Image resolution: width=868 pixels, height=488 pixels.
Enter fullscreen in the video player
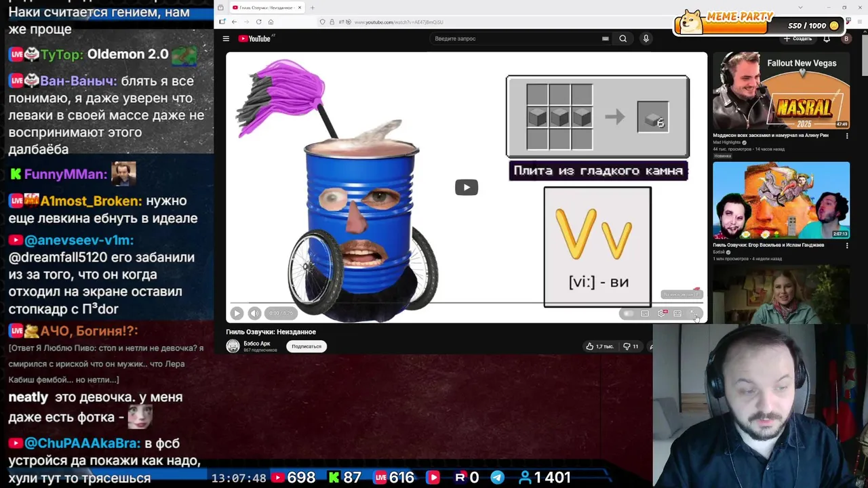693,313
